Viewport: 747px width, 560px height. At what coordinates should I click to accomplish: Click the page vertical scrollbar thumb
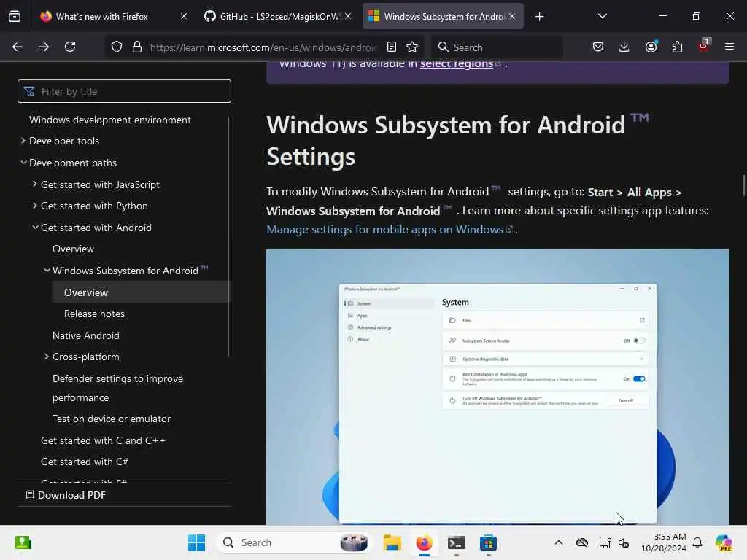pos(743,184)
